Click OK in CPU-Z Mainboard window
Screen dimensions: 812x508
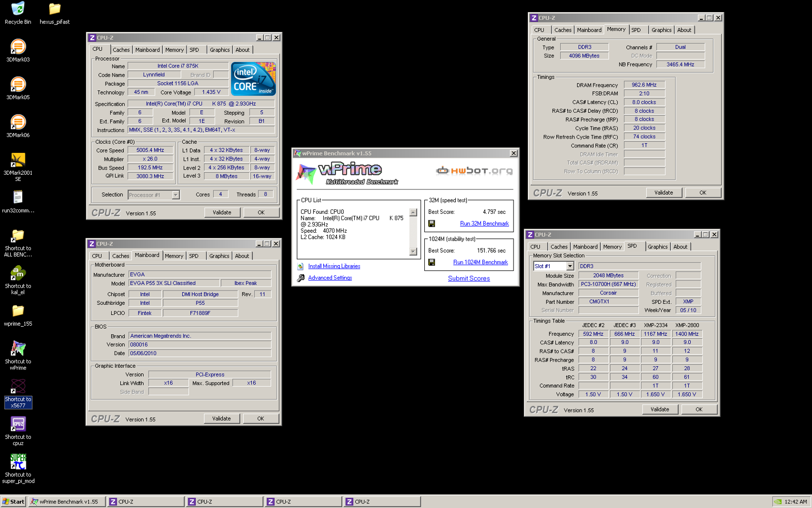pos(260,419)
